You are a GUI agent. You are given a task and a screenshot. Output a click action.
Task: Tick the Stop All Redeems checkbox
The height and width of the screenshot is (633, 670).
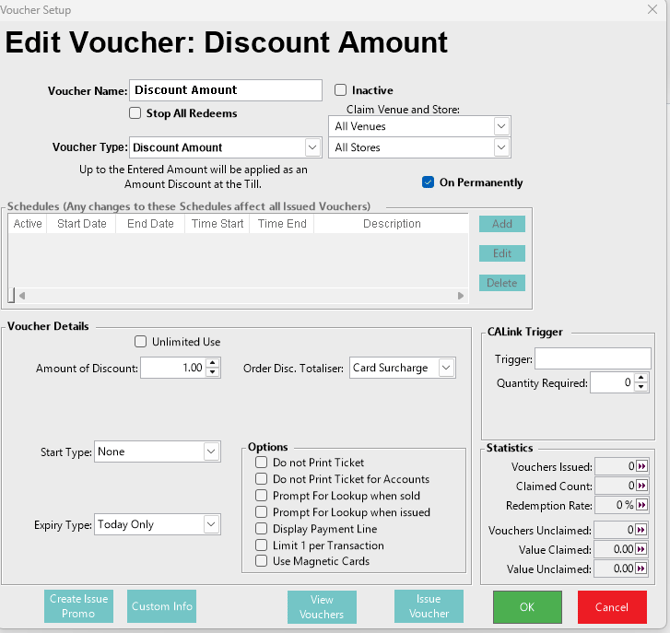(x=136, y=113)
